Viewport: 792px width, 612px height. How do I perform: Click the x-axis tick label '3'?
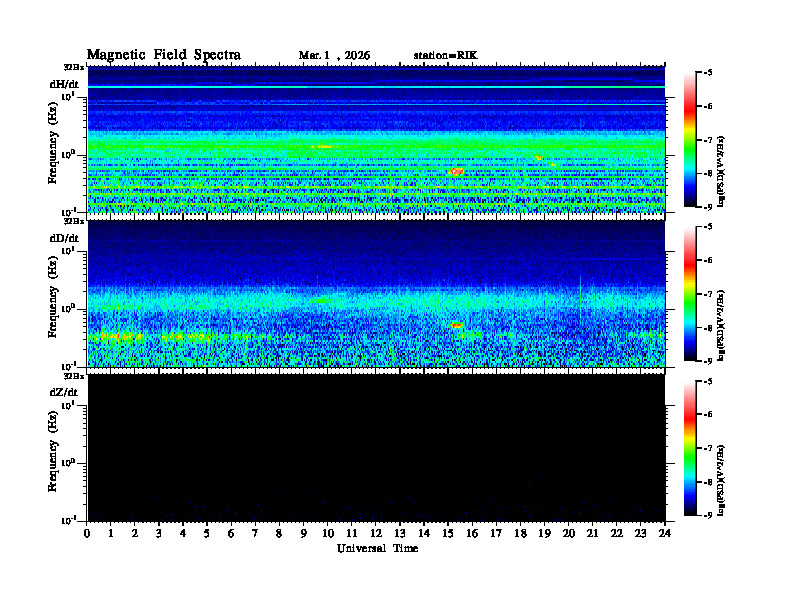(x=159, y=534)
